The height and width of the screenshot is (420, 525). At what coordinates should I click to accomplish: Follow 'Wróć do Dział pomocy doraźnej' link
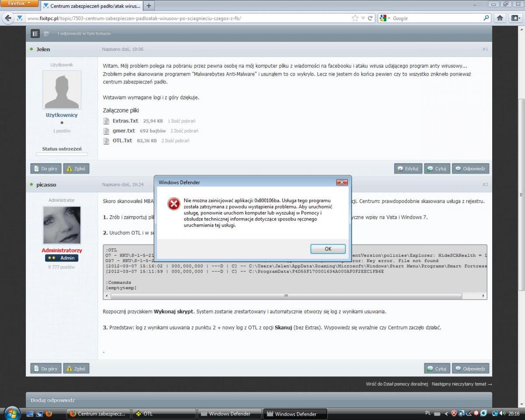coord(397,384)
